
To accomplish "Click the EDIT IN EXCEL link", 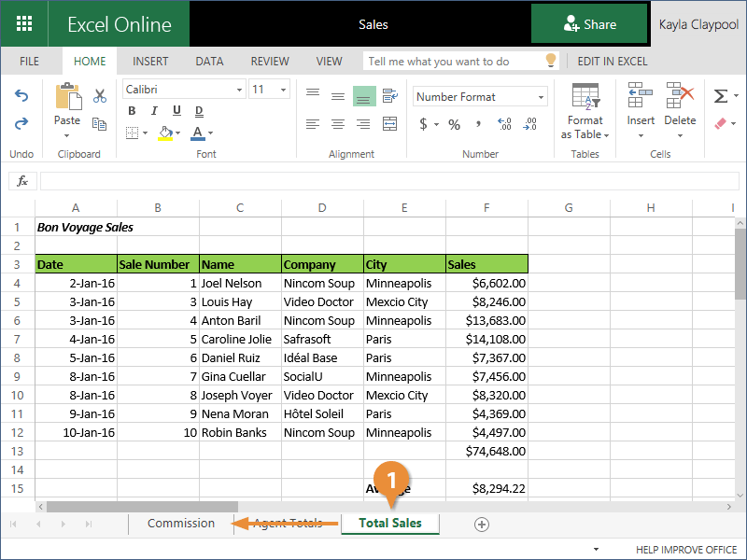I will [x=612, y=62].
